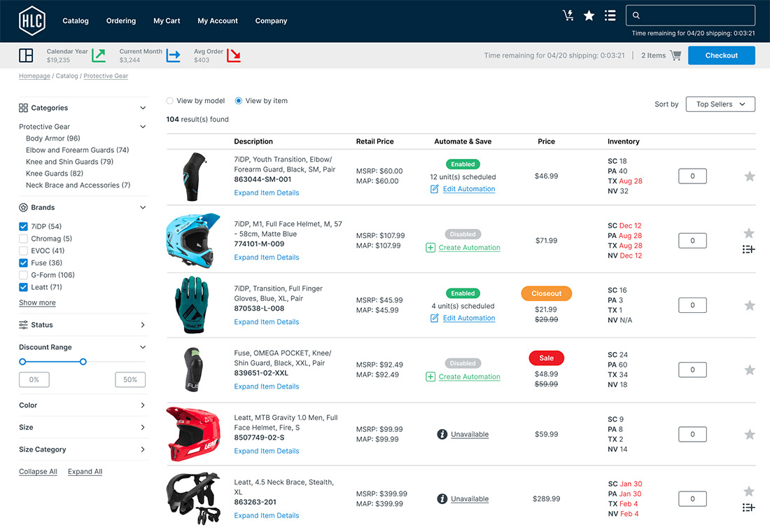Click quantity field for Leatt MTB Gravity helmet

tap(692, 434)
